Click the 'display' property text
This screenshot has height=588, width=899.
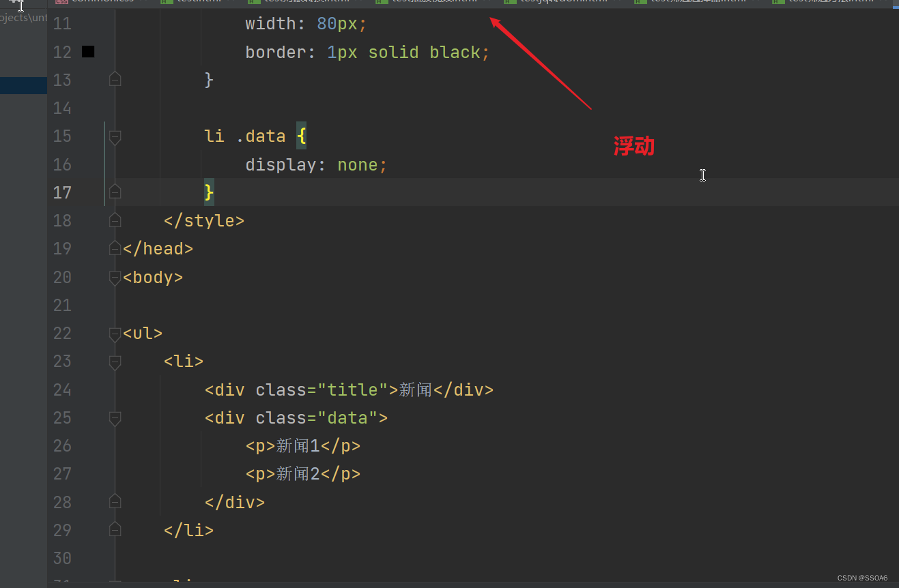[281, 164]
